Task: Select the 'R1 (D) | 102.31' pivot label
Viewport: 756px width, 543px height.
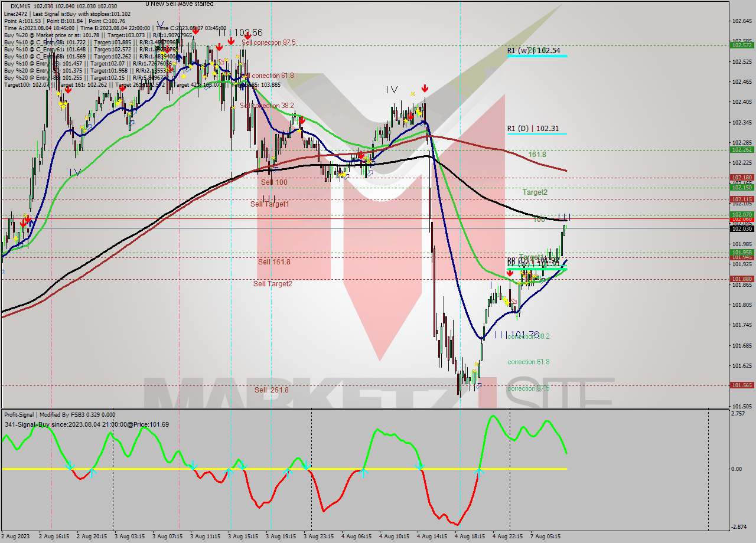Action: [x=533, y=129]
